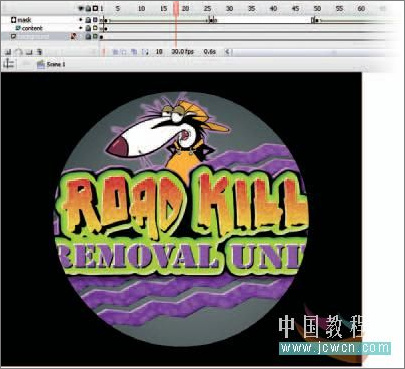The width and height of the screenshot is (405, 369).
Task: Select the content layer keyframe at frame 1
Action: (101, 29)
